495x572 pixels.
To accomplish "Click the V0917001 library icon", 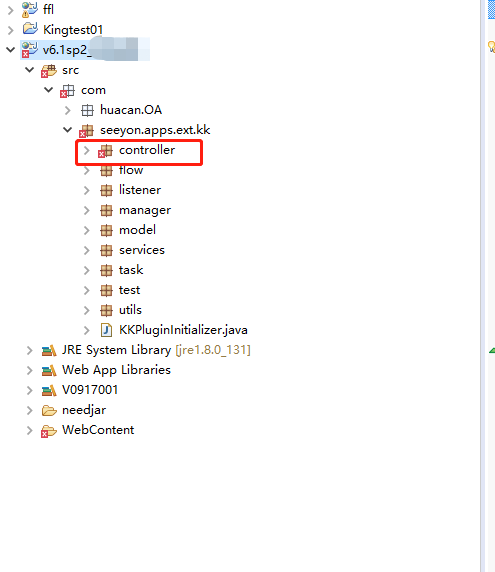I will tap(49, 391).
